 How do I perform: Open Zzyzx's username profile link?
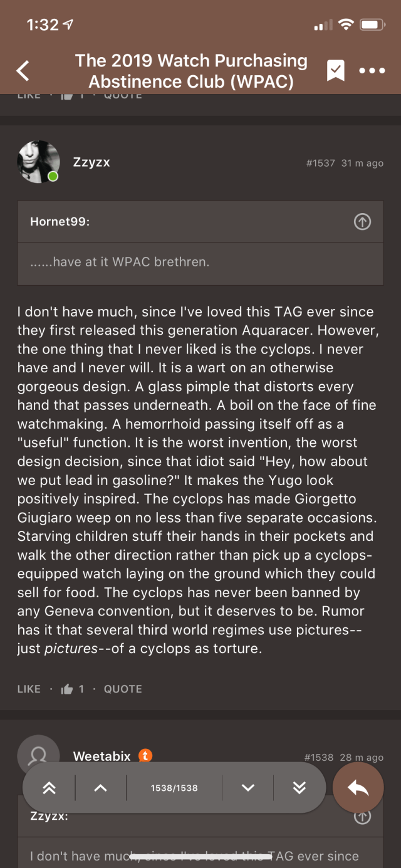pos(91,162)
